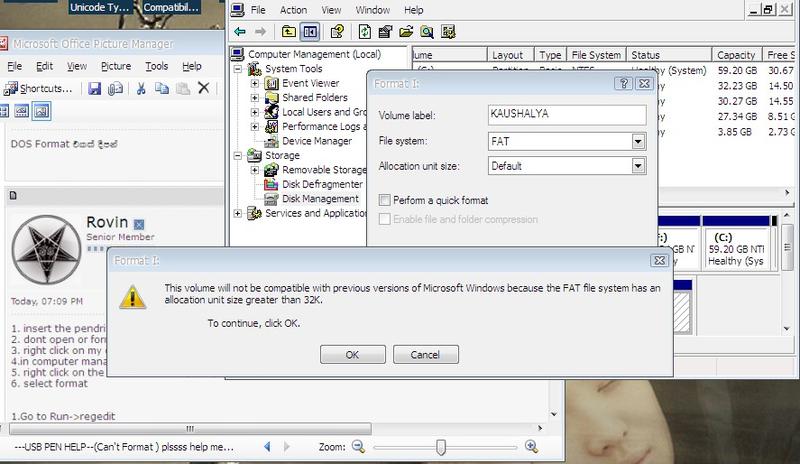This screenshot has width=800, height=464.
Task: Open the Tools menu in Picture Manager
Action: [x=156, y=66]
